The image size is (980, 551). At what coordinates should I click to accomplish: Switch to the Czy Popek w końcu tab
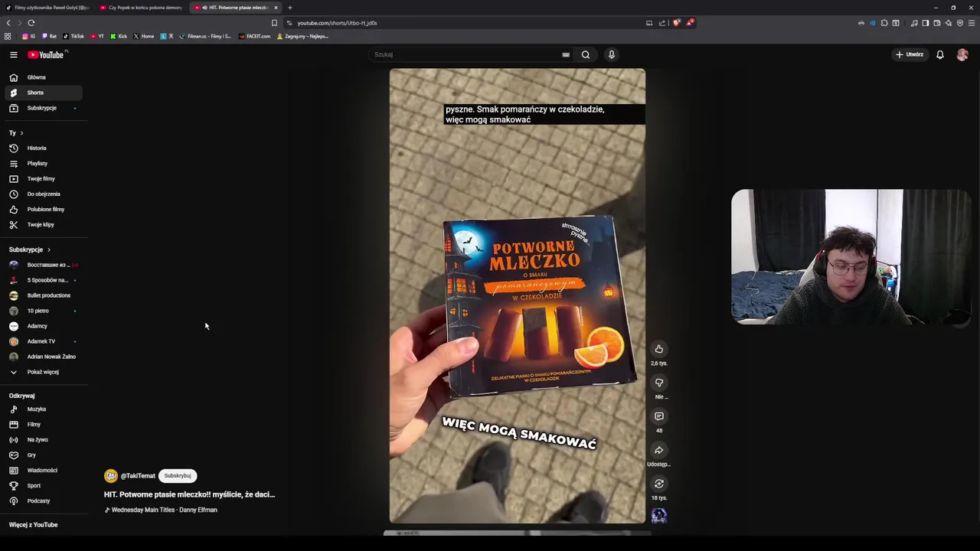point(140,8)
